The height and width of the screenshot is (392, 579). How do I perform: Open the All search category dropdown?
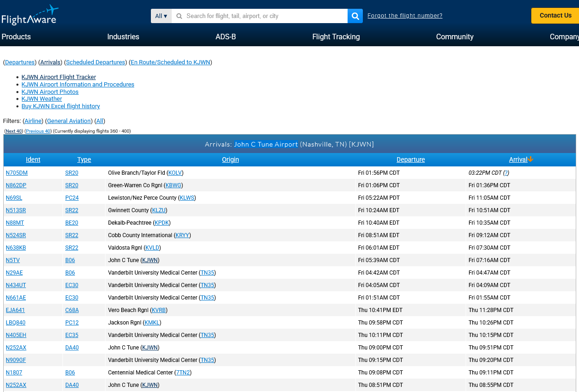pyautogui.click(x=161, y=16)
